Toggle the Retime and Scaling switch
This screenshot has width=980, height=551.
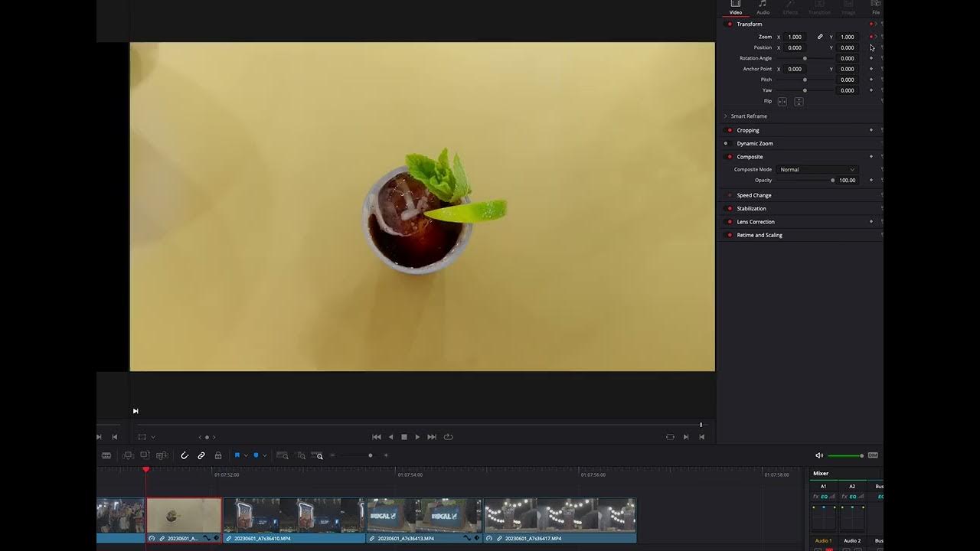click(730, 235)
